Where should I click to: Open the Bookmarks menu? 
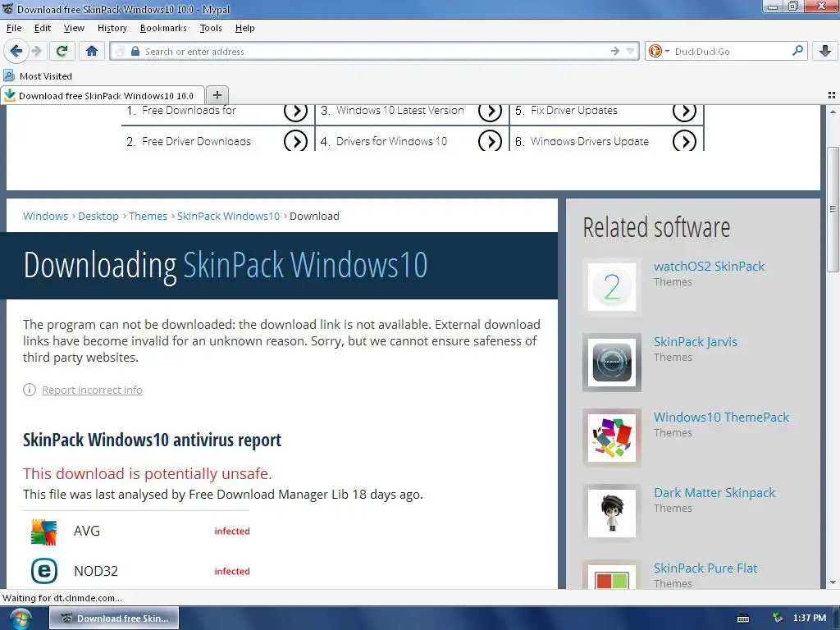point(163,28)
